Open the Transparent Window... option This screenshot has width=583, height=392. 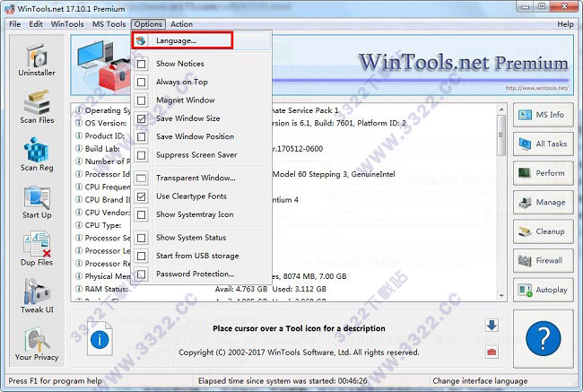[x=201, y=178]
